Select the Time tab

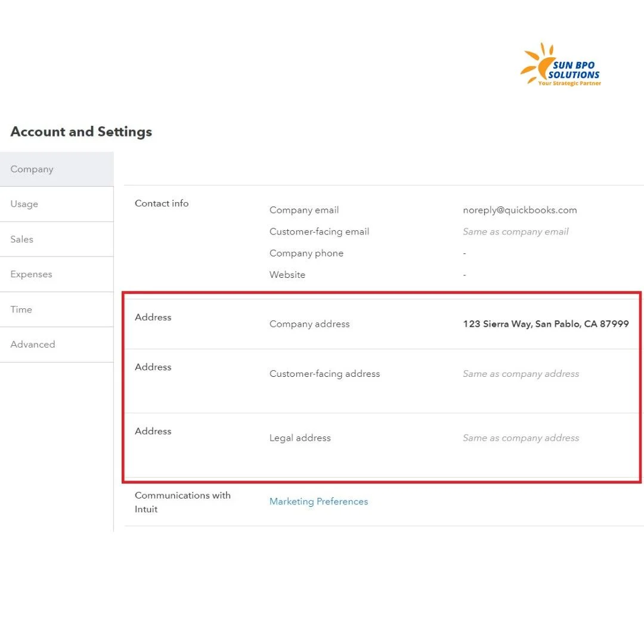coord(57,309)
